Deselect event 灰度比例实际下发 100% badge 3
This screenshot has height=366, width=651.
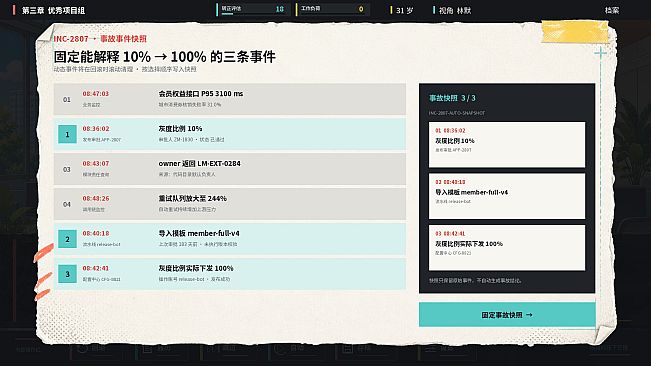pos(67,274)
